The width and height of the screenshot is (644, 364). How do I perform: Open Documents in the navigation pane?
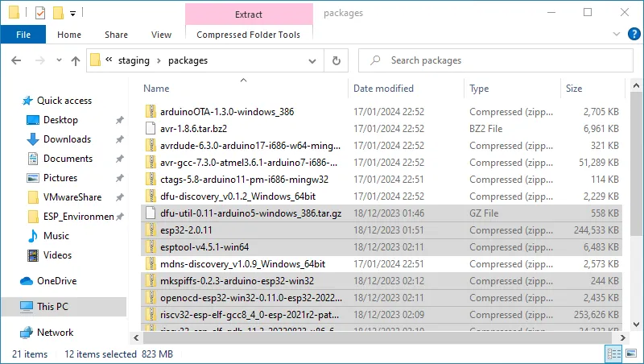coord(68,159)
